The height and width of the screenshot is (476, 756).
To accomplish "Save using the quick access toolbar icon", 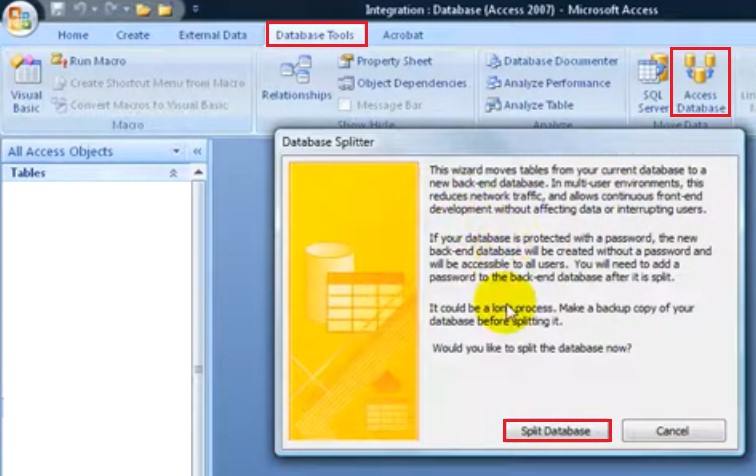I will pos(58,9).
